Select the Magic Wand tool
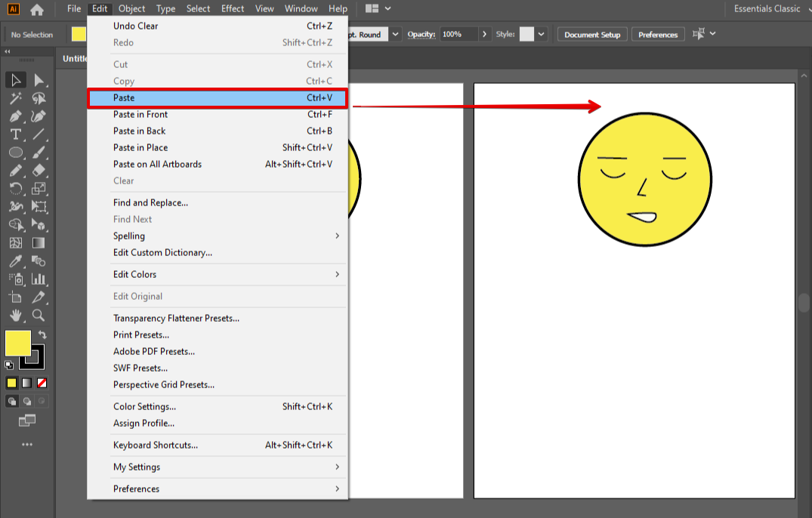 pos(15,98)
